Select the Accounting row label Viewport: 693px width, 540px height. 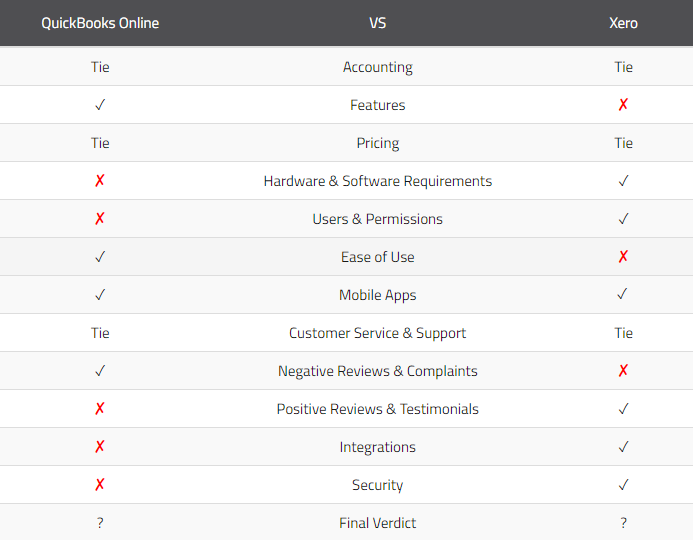point(377,67)
